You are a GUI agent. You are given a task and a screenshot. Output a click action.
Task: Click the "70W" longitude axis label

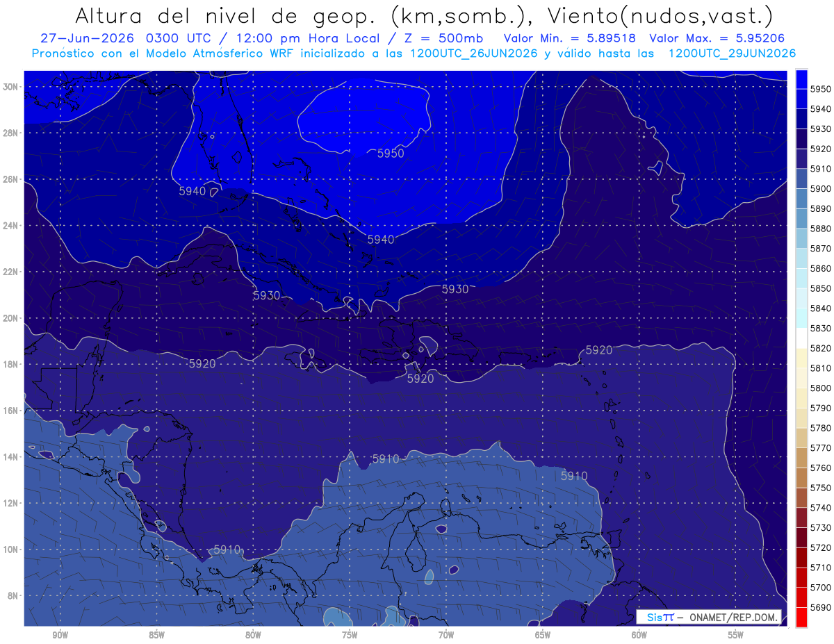(x=446, y=634)
